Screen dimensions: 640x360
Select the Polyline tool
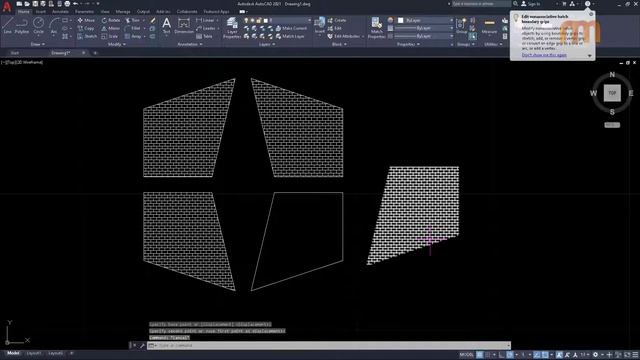[22, 25]
